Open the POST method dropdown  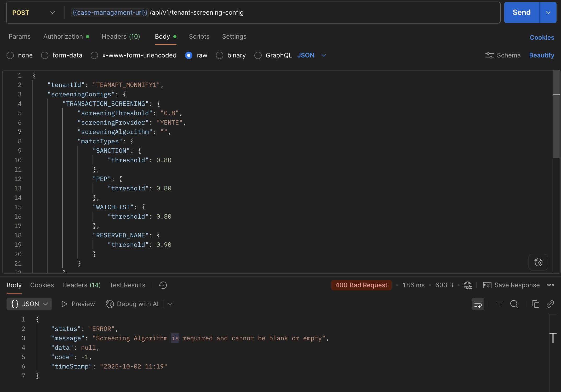click(33, 13)
